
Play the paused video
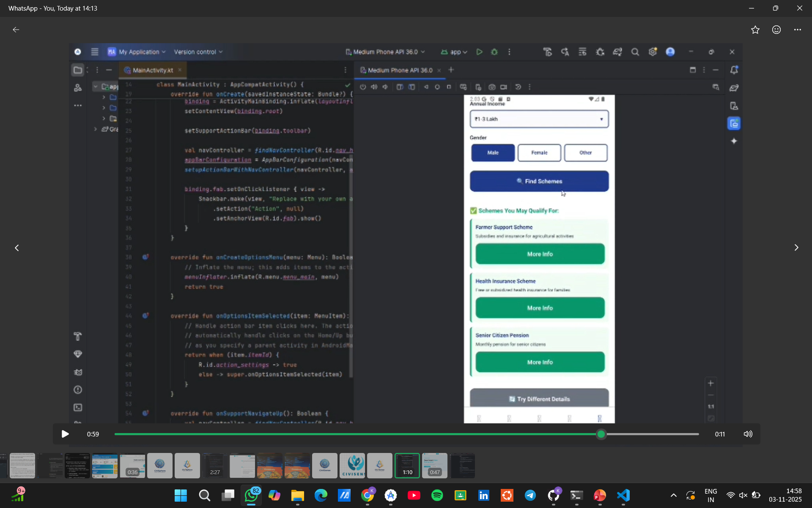coord(65,434)
